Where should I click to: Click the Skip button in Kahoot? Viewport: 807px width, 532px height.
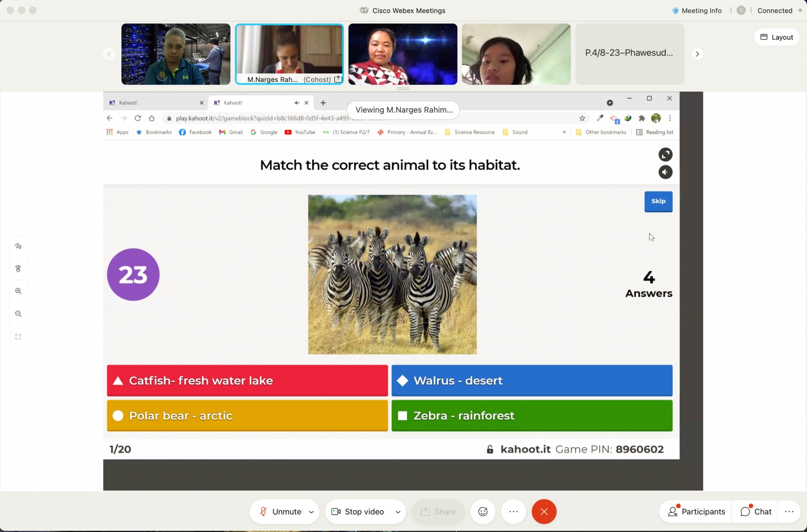[658, 201]
